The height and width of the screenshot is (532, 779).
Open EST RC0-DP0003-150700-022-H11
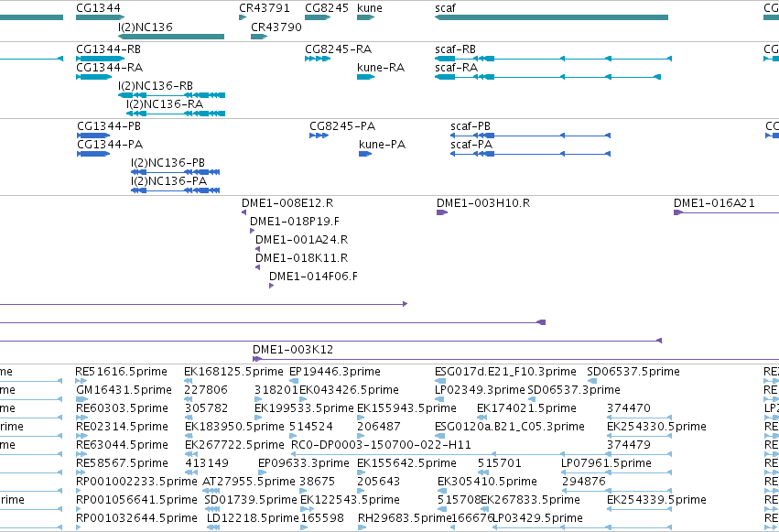[x=381, y=445]
